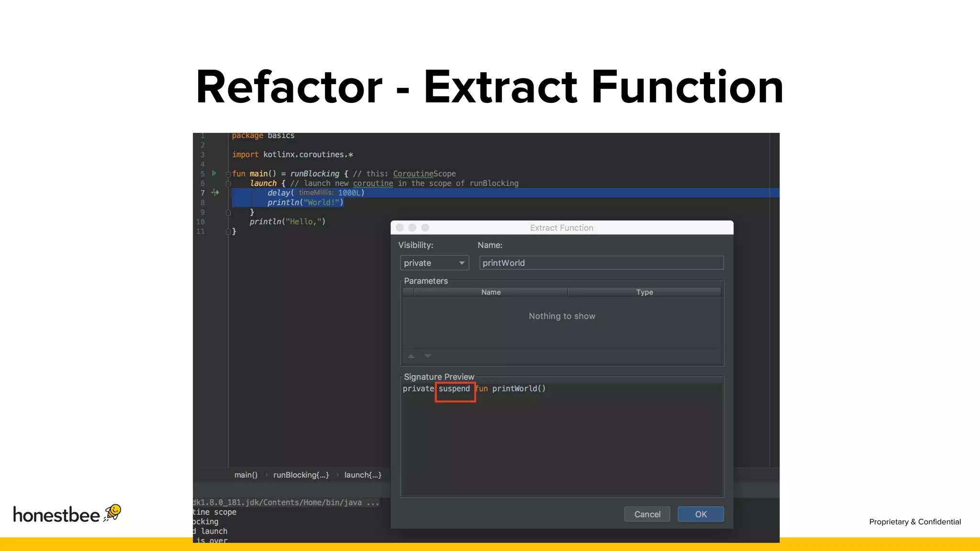Click the move parameter down arrow
The height and width of the screenshot is (551, 980).
tap(428, 356)
